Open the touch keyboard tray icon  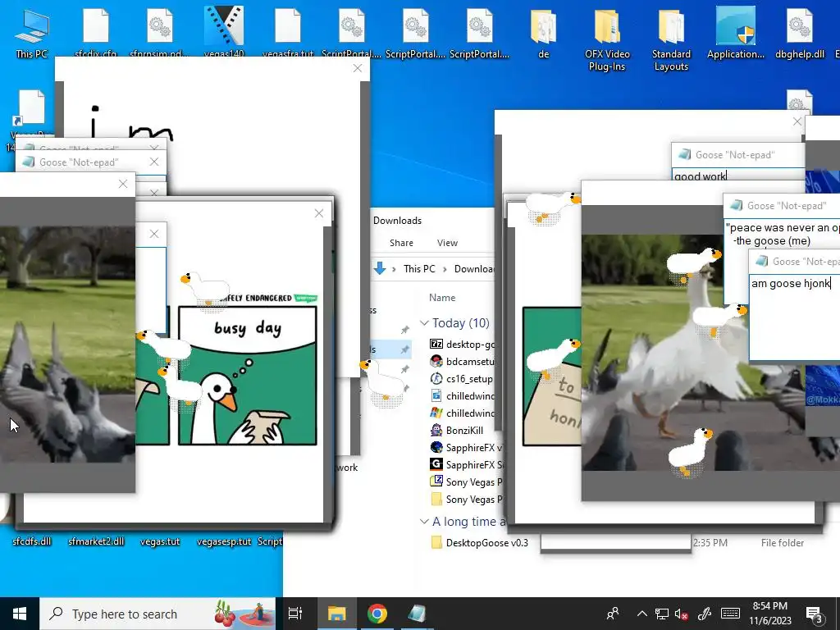pyautogui.click(x=730, y=614)
